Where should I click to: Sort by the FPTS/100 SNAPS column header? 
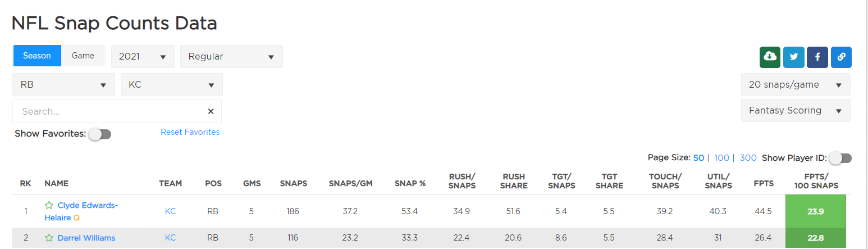tap(817, 181)
